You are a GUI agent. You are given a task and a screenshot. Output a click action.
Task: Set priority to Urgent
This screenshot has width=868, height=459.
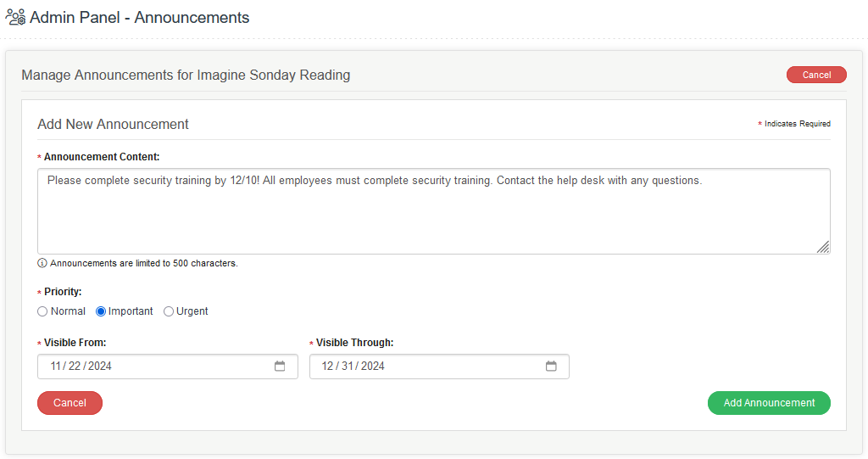click(x=169, y=311)
